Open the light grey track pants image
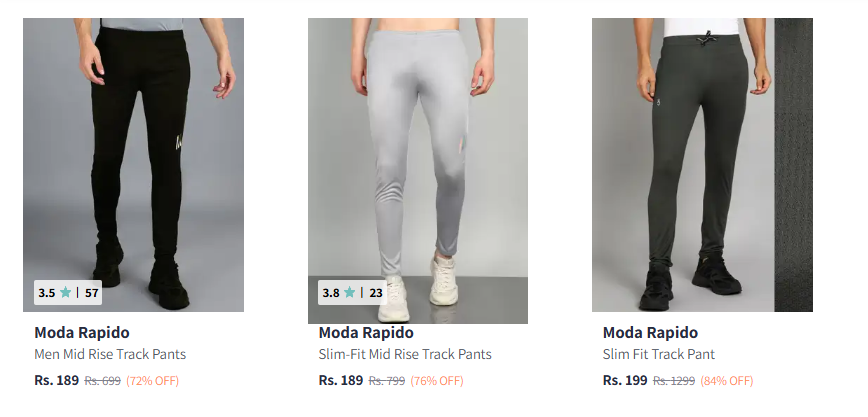868x417 pixels. pos(418,171)
